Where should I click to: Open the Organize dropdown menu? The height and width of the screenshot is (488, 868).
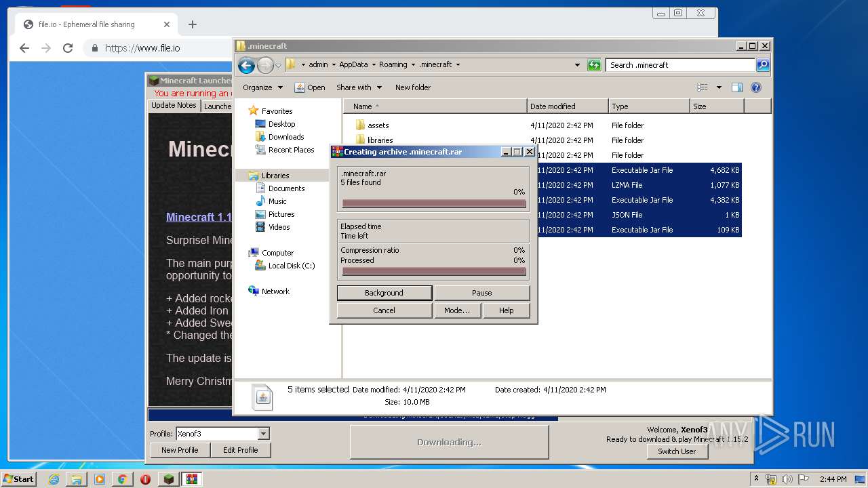click(262, 87)
